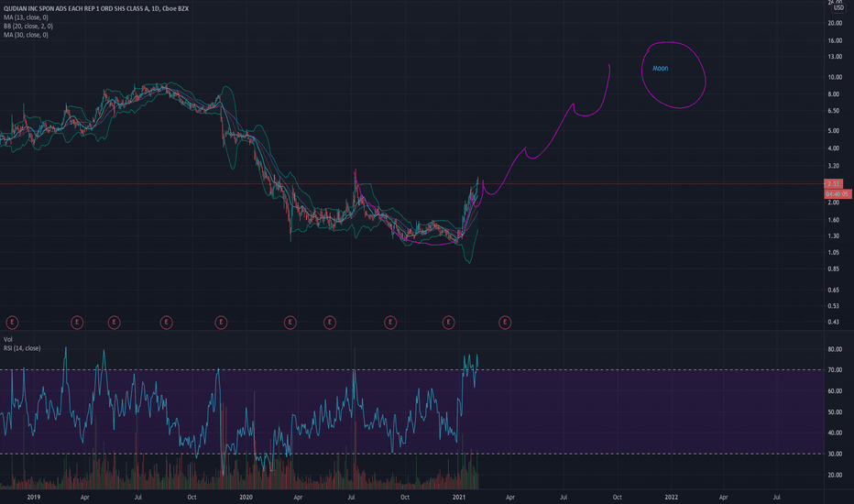
Task: Select the QUDIAN INC symbol title legend
Action: pyautogui.click(x=96, y=9)
